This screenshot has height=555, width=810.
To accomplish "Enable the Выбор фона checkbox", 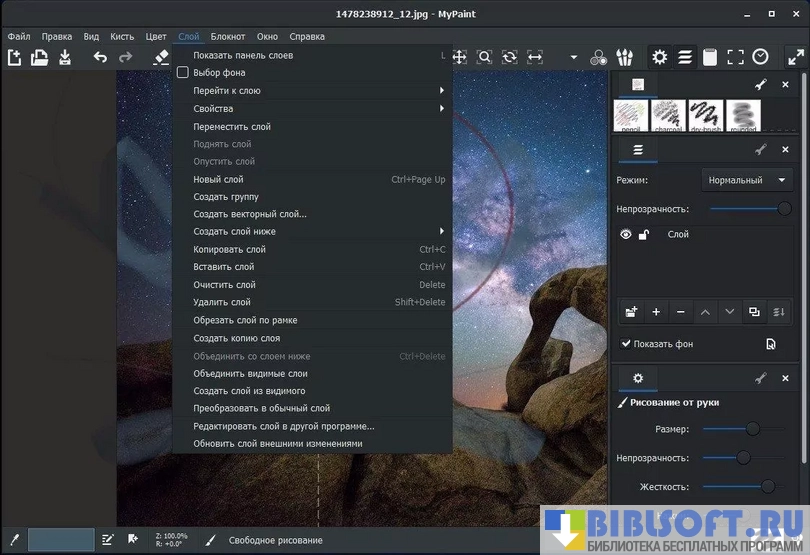I will coord(182,73).
